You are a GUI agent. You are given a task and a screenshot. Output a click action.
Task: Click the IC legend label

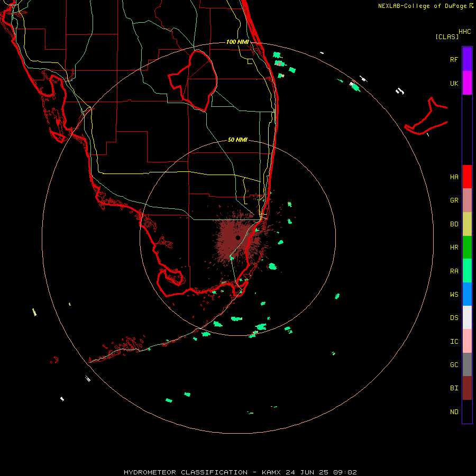click(454, 342)
